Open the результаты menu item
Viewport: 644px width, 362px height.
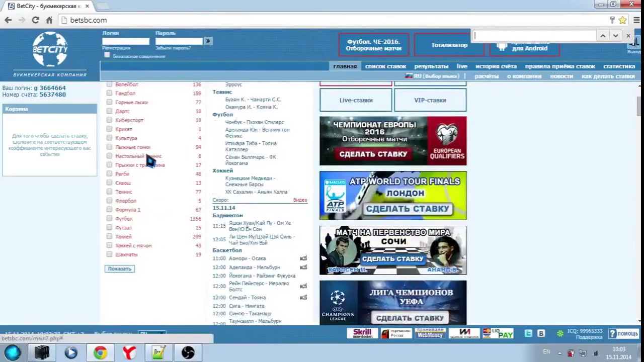(x=431, y=66)
